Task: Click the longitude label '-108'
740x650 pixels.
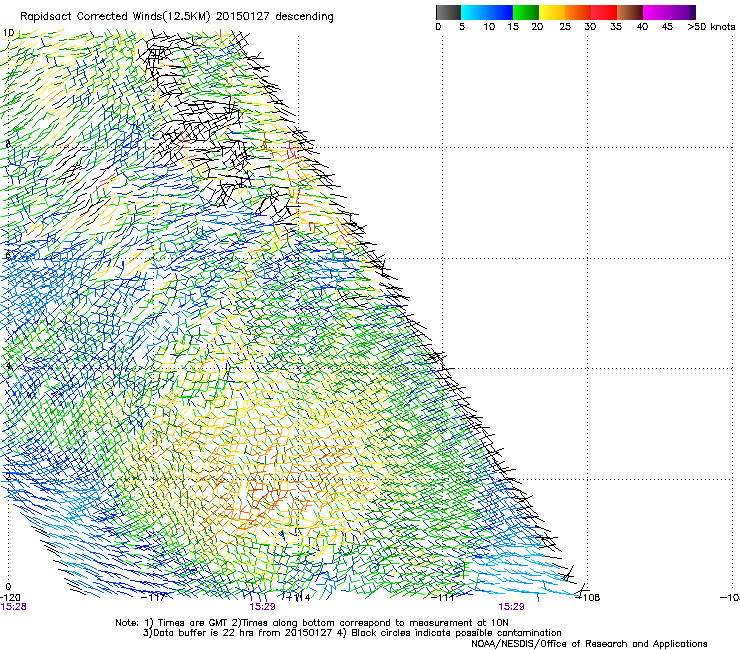Action: tap(588, 598)
